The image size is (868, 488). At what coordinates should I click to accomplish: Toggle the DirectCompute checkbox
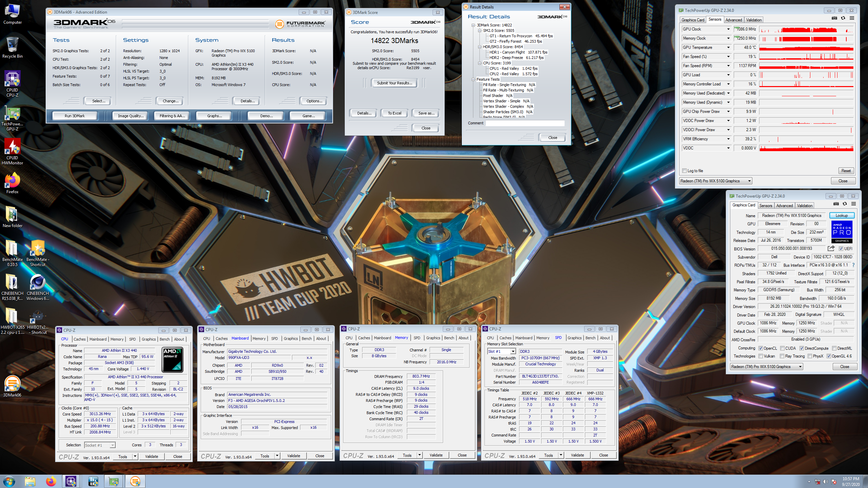802,348
